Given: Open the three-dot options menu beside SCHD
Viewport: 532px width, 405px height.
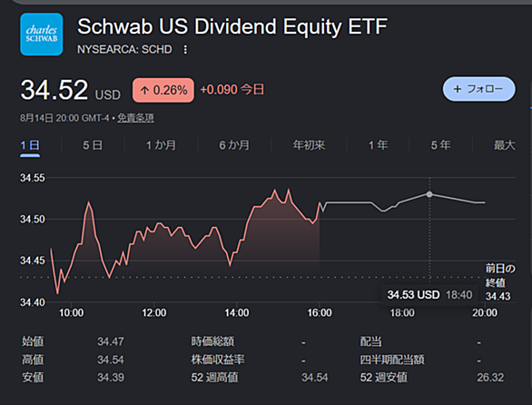Looking at the screenshot, I should tap(185, 50).
